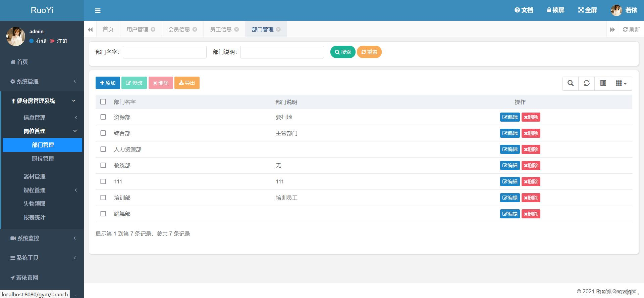The height and width of the screenshot is (298, 644).
Task: Expand the 系统管理 sidebar menu
Action: coord(42,81)
